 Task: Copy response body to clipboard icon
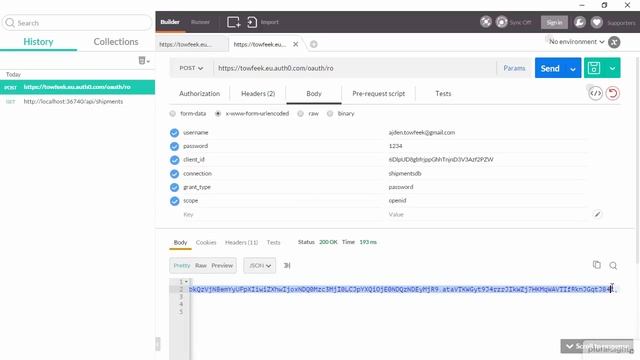[x=597, y=265]
